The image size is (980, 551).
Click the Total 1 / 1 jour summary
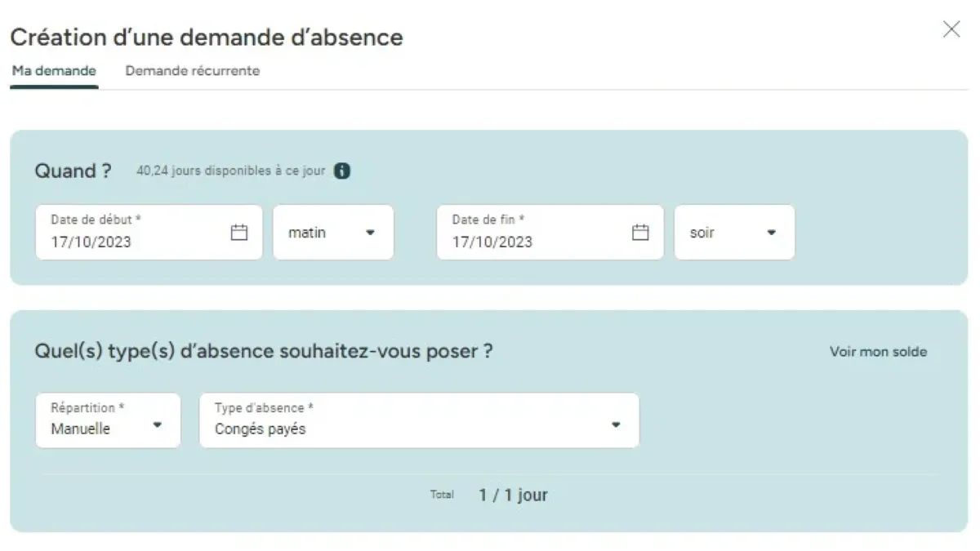[x=513, y=495]
